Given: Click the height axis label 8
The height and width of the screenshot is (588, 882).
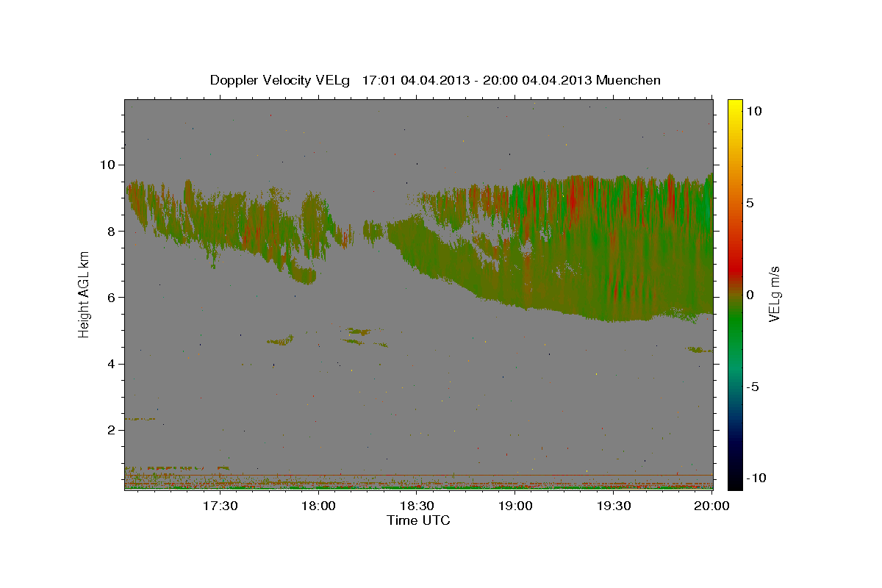Looking at the screenshot, I should pyautogui.click(x=112, y=231).
